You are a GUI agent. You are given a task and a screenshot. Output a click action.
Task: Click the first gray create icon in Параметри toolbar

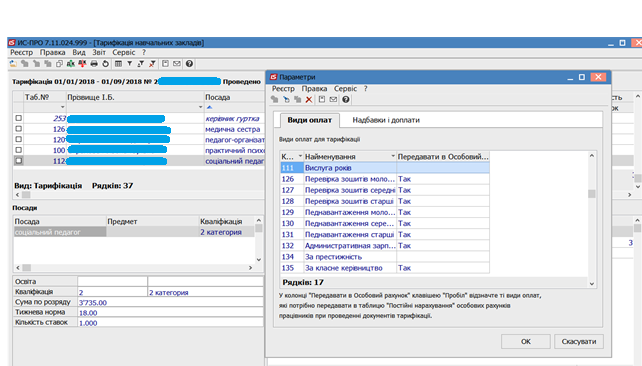pyautogui.click(x=275, y=99)
